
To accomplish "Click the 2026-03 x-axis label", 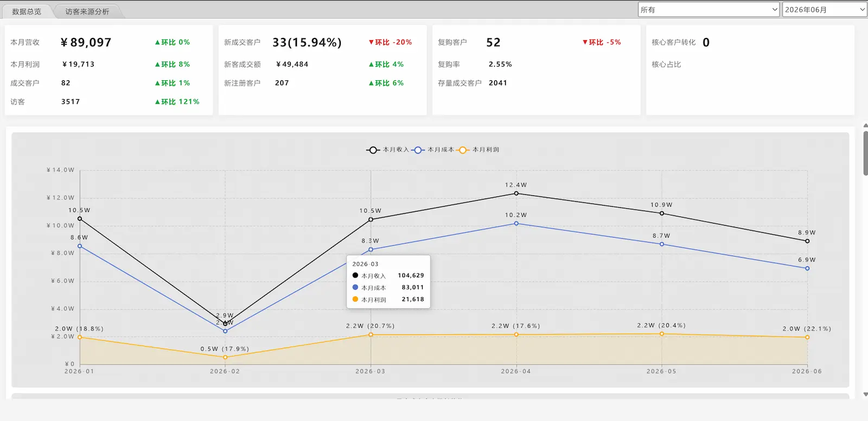I will 371,372.
